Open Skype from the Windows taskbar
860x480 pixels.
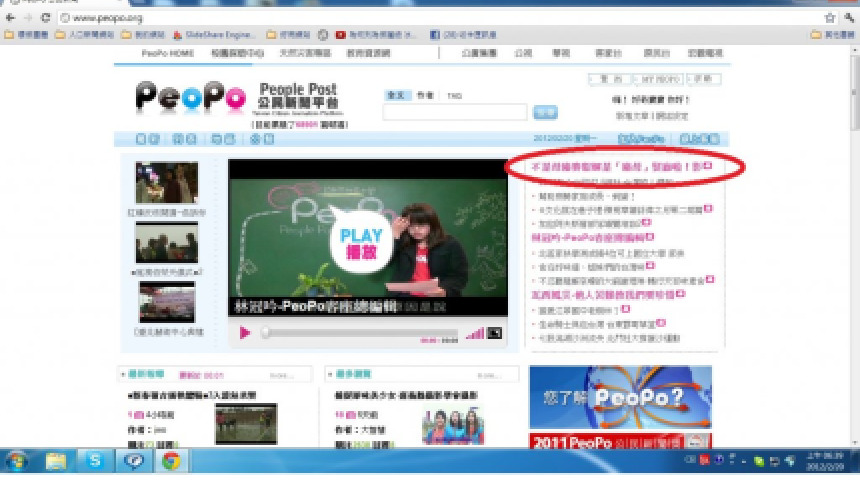point(95,461)
